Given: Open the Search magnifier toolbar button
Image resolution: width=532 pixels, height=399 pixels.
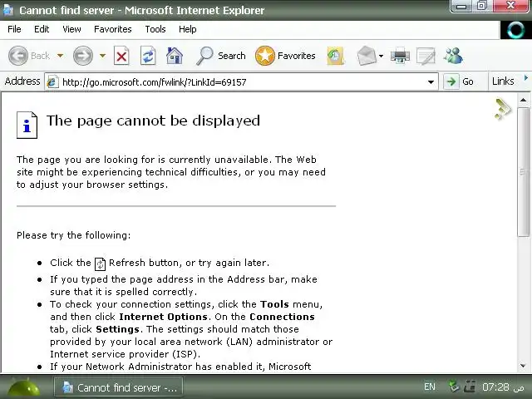Looking at the screenshot, I should click(x=221, y=56).
